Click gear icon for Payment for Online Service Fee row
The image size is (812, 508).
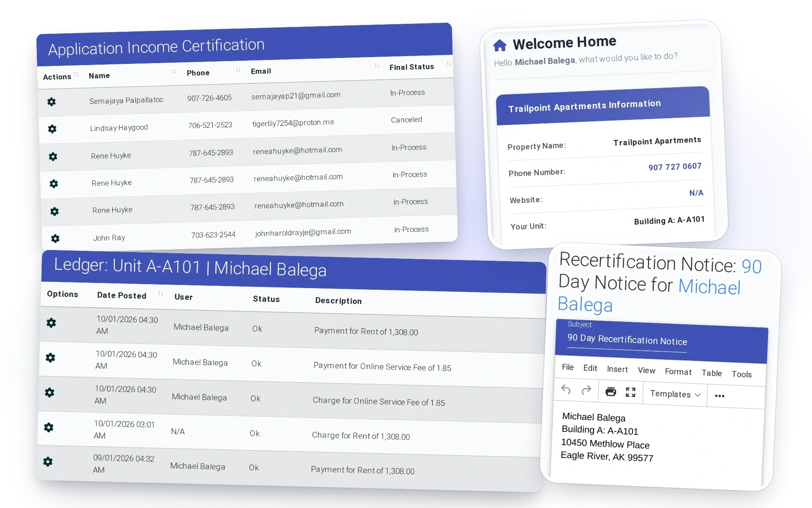(x=50, y=358)
